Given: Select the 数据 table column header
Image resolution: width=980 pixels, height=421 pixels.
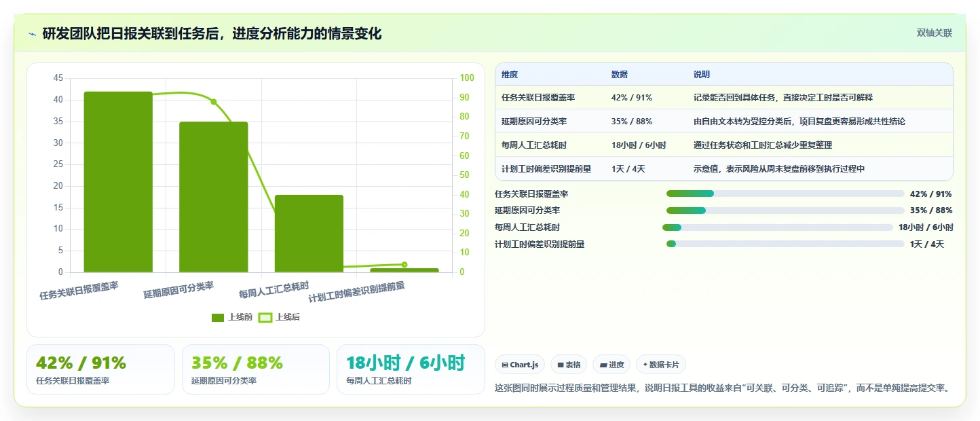Looking at the screenshot, I should (x=620, y=75).
